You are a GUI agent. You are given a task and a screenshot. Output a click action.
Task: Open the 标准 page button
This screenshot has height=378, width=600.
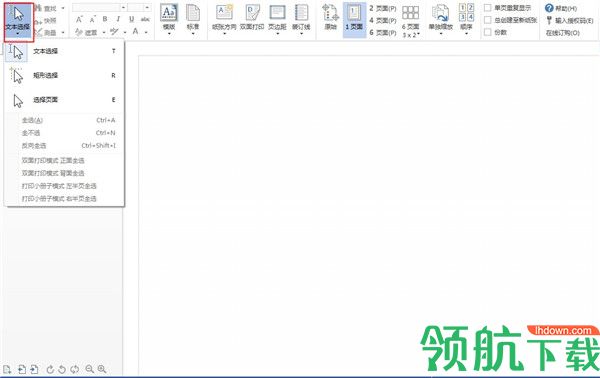click(193, 20)
